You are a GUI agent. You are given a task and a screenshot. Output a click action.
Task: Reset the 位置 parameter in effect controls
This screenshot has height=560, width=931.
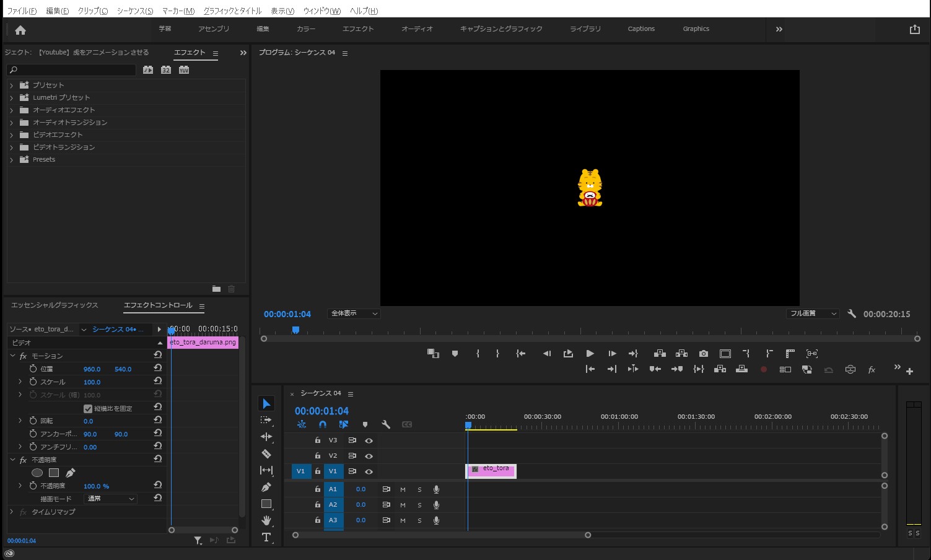158,369
